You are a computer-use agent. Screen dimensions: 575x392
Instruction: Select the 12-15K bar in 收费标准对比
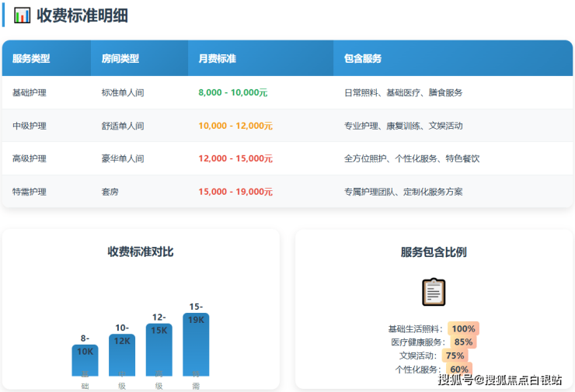tap(159, 349)
